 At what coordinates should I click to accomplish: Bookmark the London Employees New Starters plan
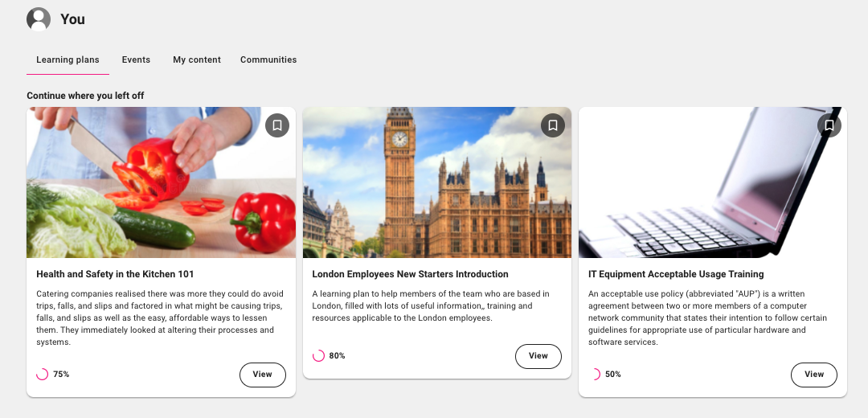tap(553, 125)
